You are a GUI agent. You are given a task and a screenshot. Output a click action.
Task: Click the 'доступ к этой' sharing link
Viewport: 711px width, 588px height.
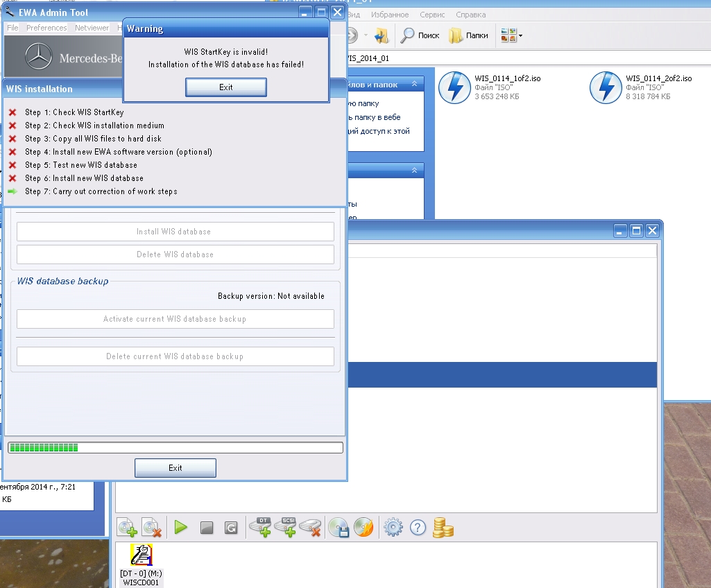point(379,130)
